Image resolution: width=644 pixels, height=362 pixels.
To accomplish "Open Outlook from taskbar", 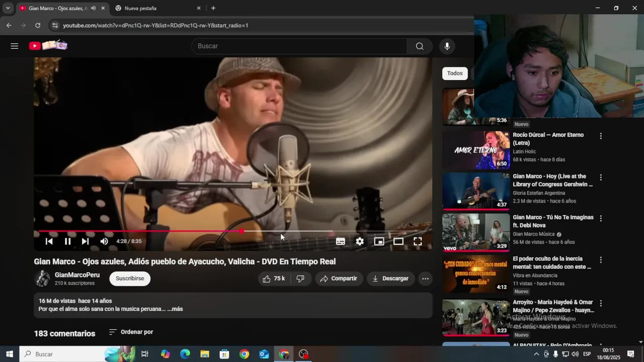I will coord(264,354).
